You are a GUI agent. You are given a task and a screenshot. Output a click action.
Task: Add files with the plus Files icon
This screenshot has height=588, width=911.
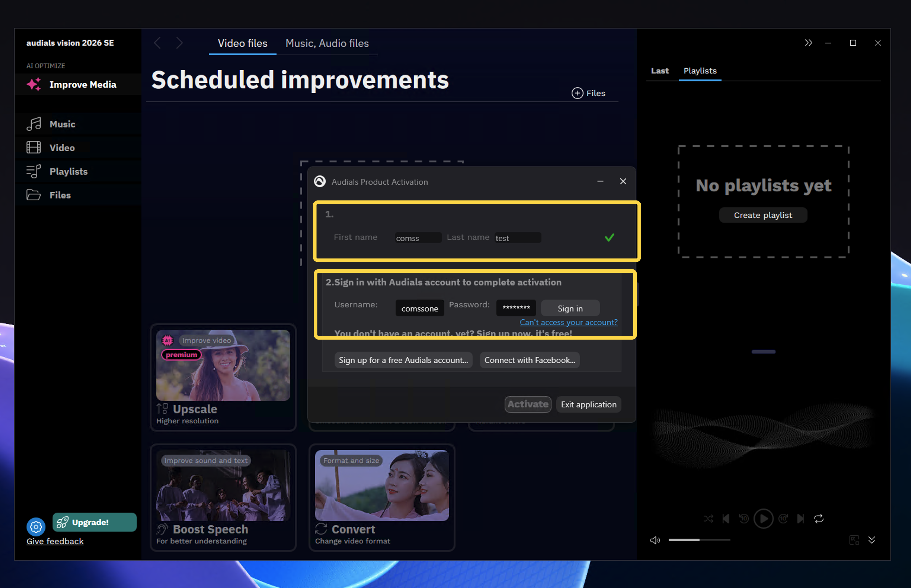(577, 93)
